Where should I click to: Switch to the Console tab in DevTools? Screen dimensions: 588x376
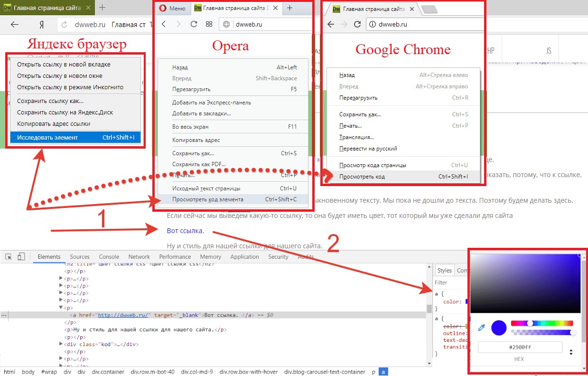pos(109,257)
